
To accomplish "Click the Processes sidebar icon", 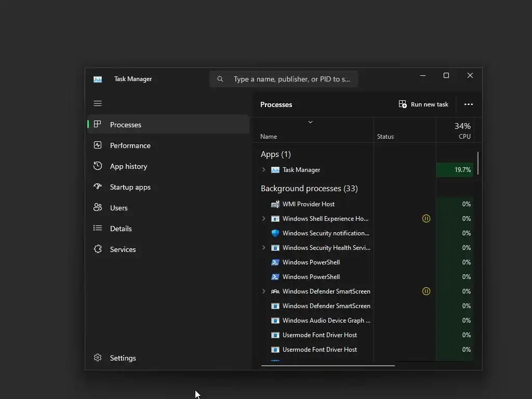I will (x=98, y=124).
